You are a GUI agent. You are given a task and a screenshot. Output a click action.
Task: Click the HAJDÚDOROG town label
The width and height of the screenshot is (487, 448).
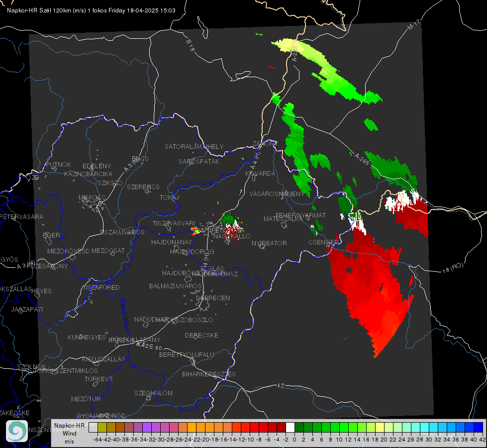pos(192,251)
